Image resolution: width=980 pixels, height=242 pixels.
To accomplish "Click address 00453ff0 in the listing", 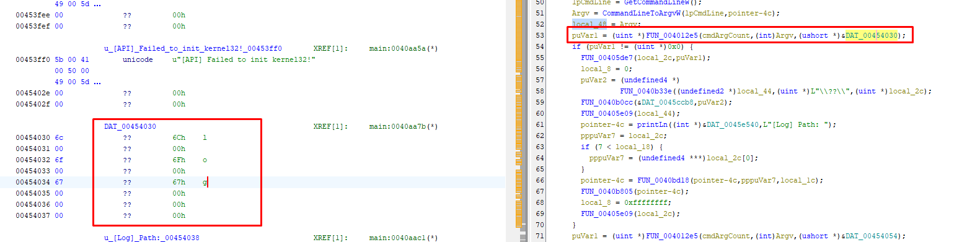I will pos(33,59).
